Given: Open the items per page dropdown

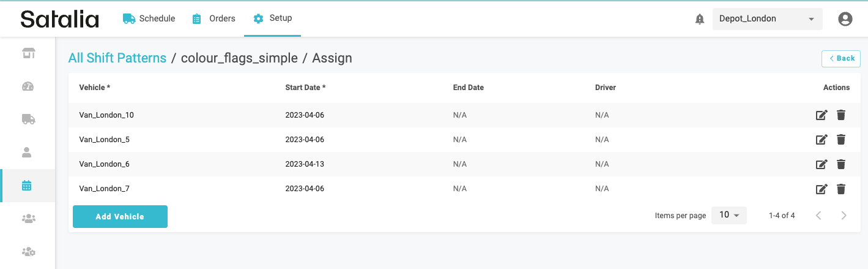Looking at the screenshot, I should tap(729, 215).
